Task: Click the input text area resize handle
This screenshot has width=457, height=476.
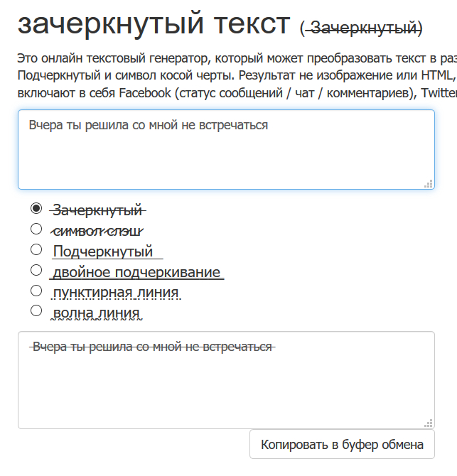Action: pos(429,183)
